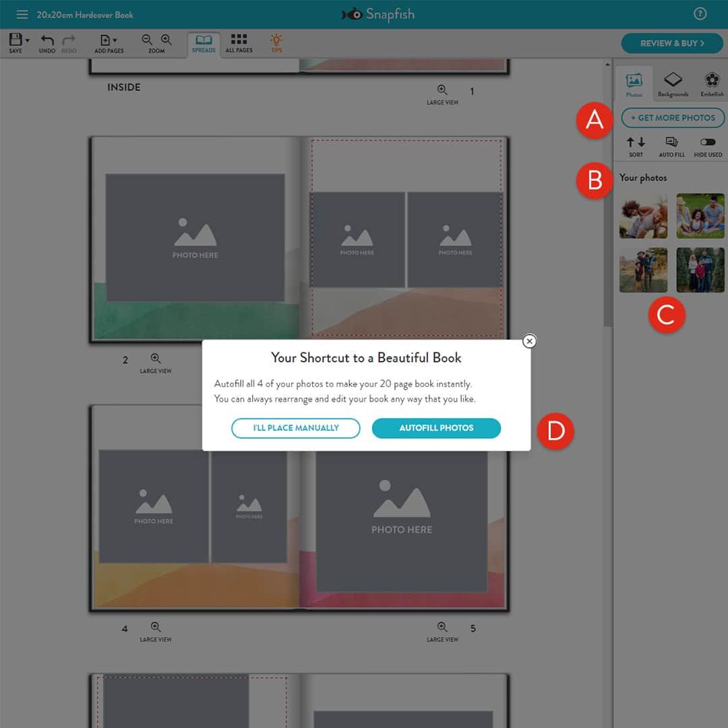Click I'll Place Manually in the dialog

coord(296,428)
